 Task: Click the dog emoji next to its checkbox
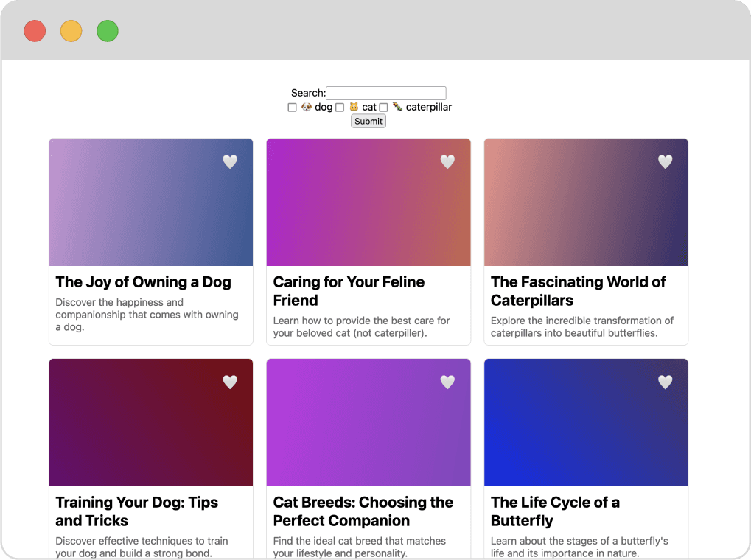point(305,107)
